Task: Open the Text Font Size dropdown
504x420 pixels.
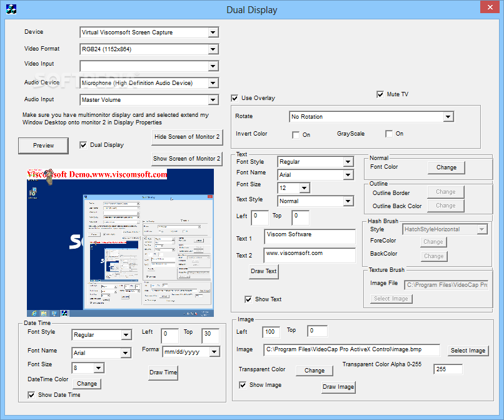Action: [x=305, y=187]
